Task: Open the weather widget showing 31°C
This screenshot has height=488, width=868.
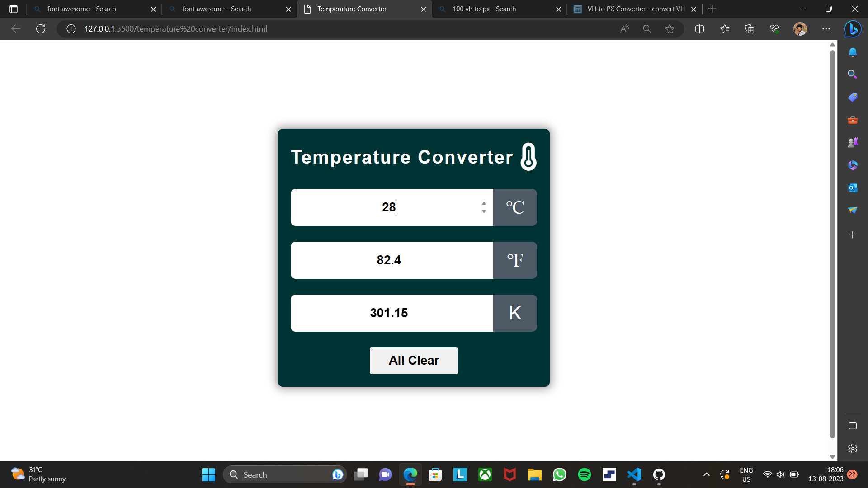Action: (x=36, y=474)
